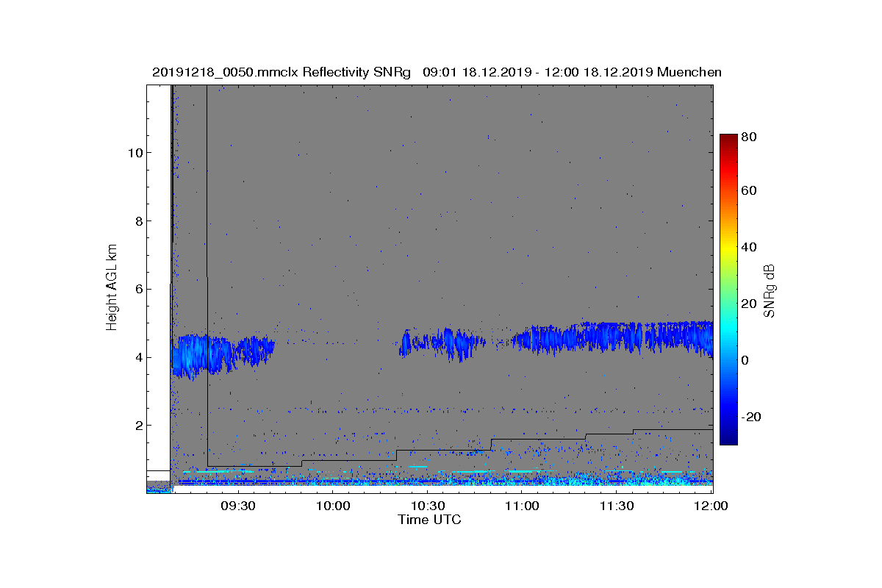Click the colorbar tick value -20
882x588 pixels.
tap(751, 417)
